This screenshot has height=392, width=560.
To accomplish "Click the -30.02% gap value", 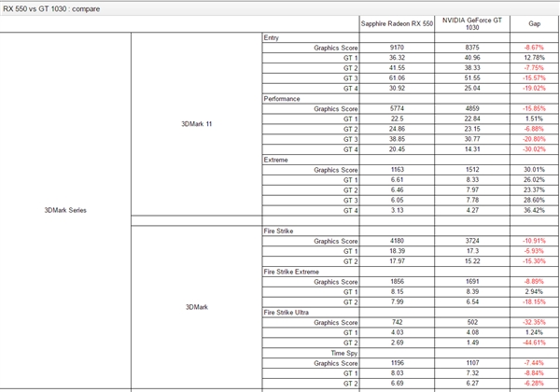I will pyautogui.click(x=534, y=149).
